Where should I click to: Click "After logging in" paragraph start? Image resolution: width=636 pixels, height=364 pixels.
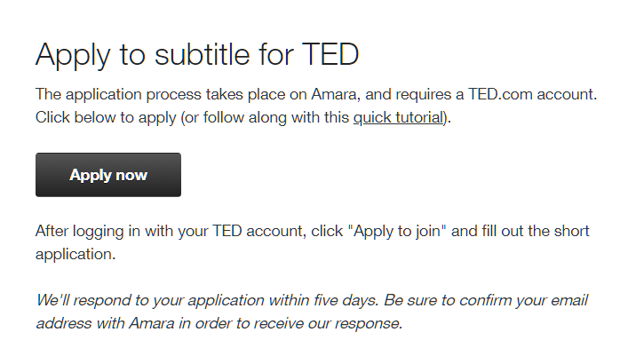pyautogui.click(x=80, y=231)
